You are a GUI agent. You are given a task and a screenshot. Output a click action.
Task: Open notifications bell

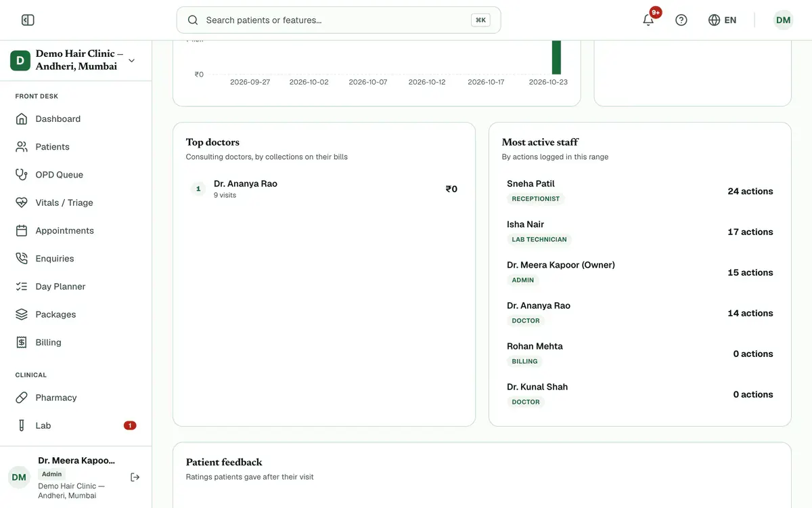point(648,20)
